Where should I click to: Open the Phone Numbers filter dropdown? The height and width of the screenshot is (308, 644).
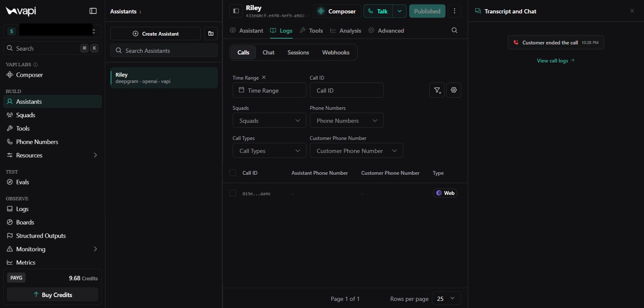coord(347,120)
